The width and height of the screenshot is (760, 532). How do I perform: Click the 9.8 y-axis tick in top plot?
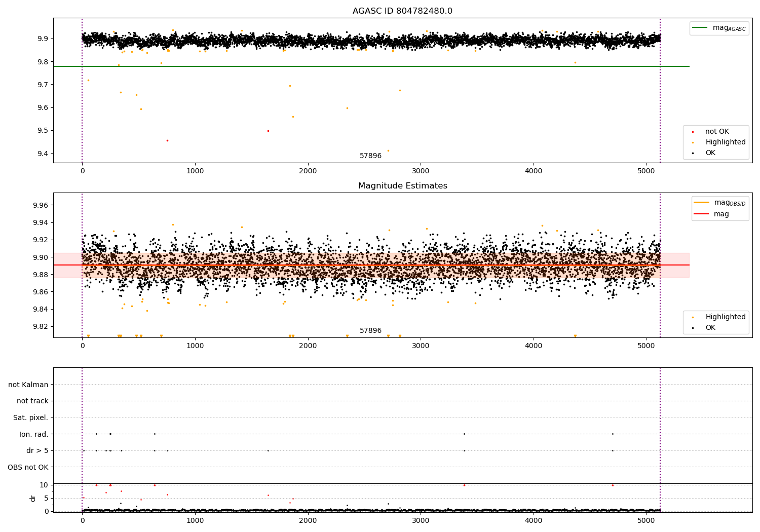(43, 62)
